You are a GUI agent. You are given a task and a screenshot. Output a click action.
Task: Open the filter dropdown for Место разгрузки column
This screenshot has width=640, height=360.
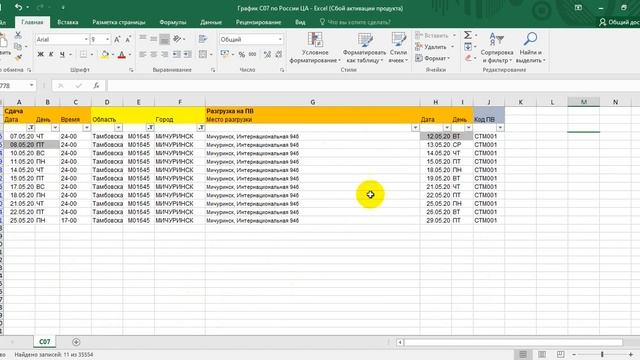(415, 128)
